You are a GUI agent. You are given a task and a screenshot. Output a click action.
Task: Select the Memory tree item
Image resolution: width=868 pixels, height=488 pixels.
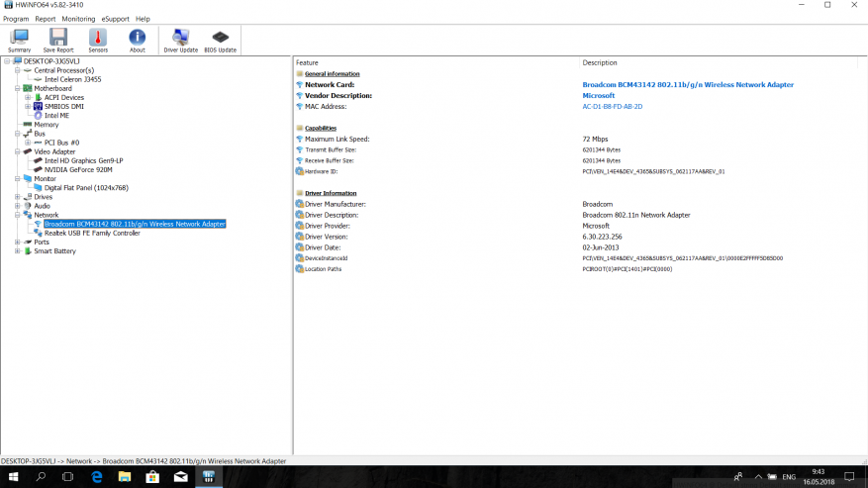tap(46, 125)
